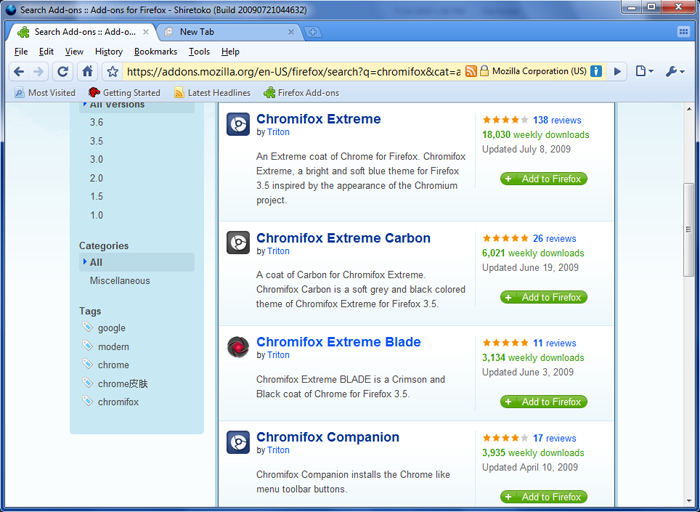Image resolution: width=700 pixels, height=512 pixels.
Task: Open Triton author link under Chromifox Extreme
Action: click(278, 132)
